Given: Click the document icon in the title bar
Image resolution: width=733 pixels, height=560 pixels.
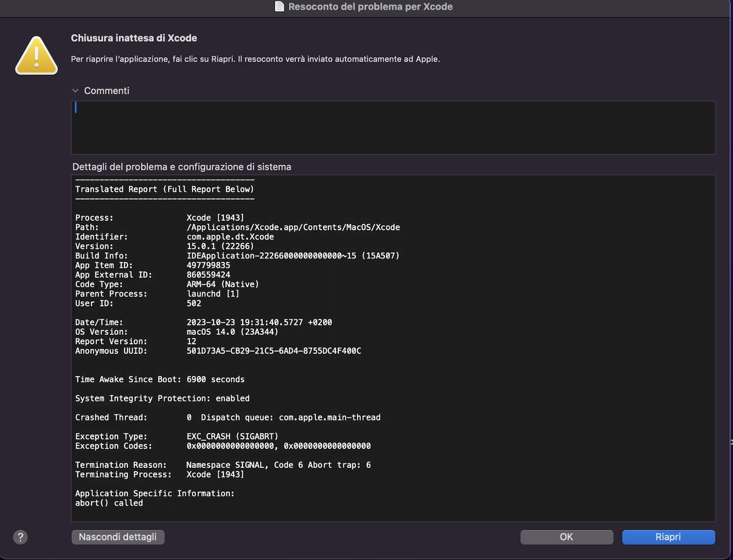Looking at the screenshot, I should (x=279, y=7).
